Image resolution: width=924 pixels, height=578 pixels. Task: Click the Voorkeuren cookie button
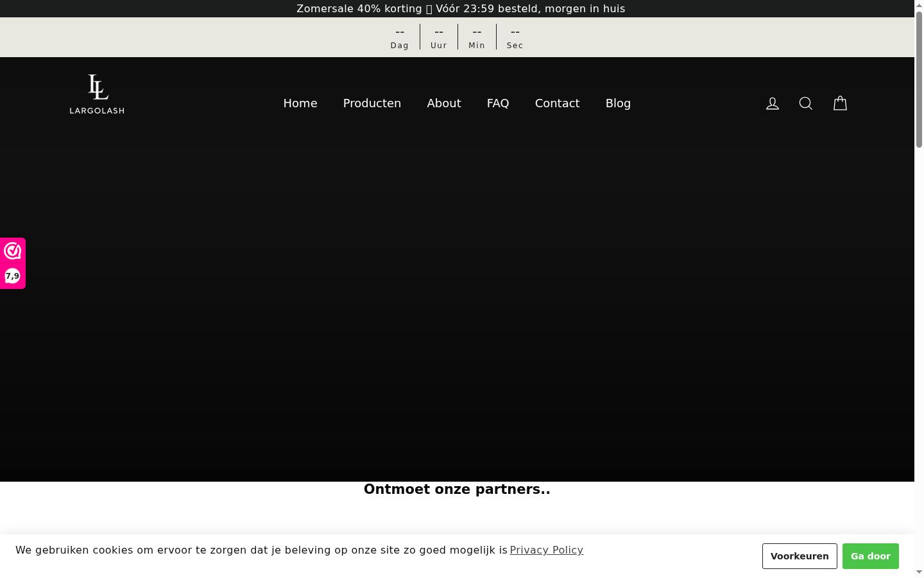pos(800,556)
